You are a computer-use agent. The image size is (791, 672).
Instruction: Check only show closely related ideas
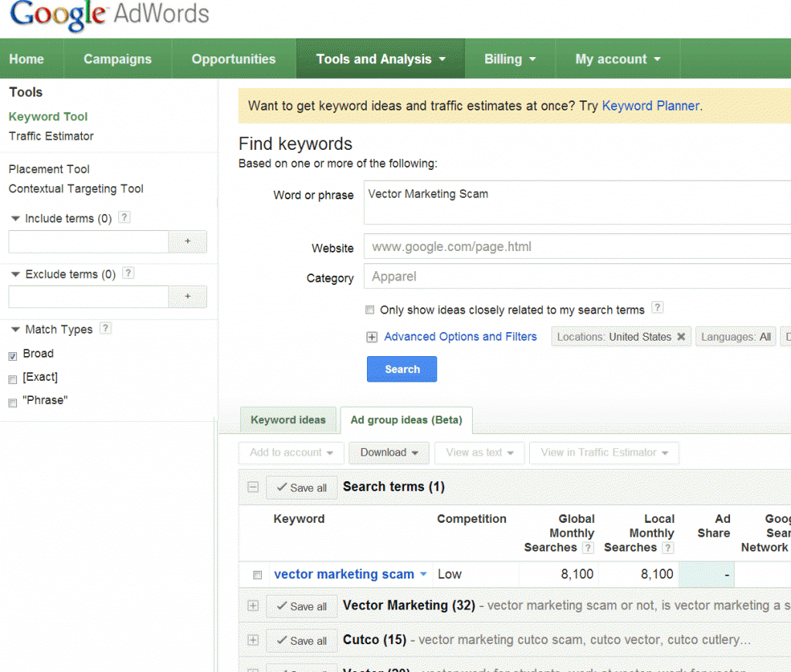371,310
